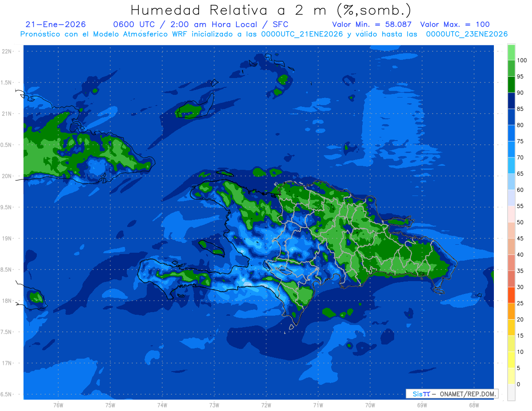
Task: Click the legend value "60"
Action: click(x=520, y=190)
